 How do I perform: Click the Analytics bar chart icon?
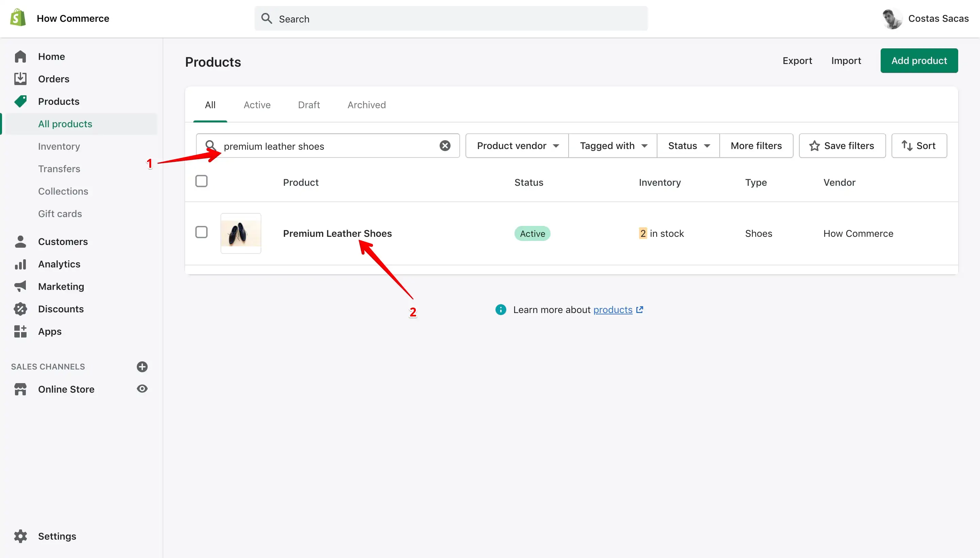click(x=20, y=264)
